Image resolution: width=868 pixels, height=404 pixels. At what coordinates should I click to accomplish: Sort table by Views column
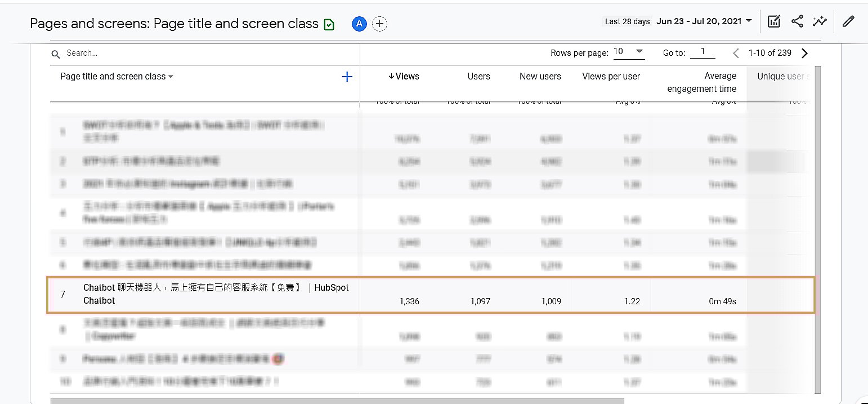(404, 77)
